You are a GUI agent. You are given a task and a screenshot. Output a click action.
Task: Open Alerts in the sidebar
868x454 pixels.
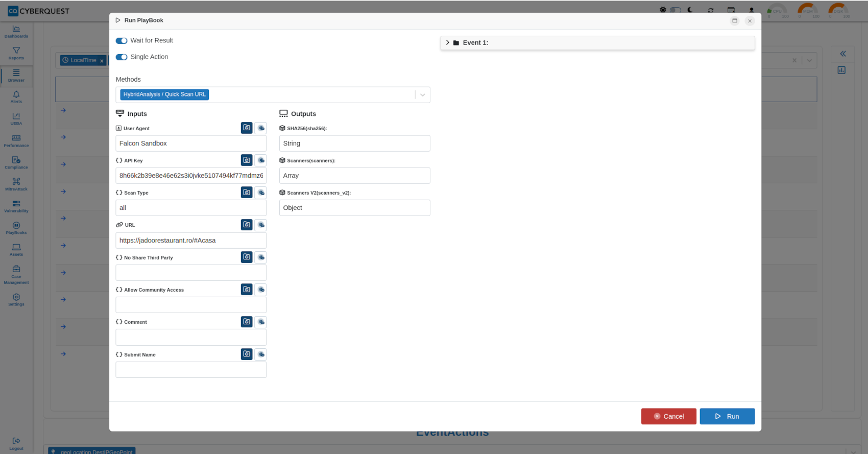pos(16,97)
